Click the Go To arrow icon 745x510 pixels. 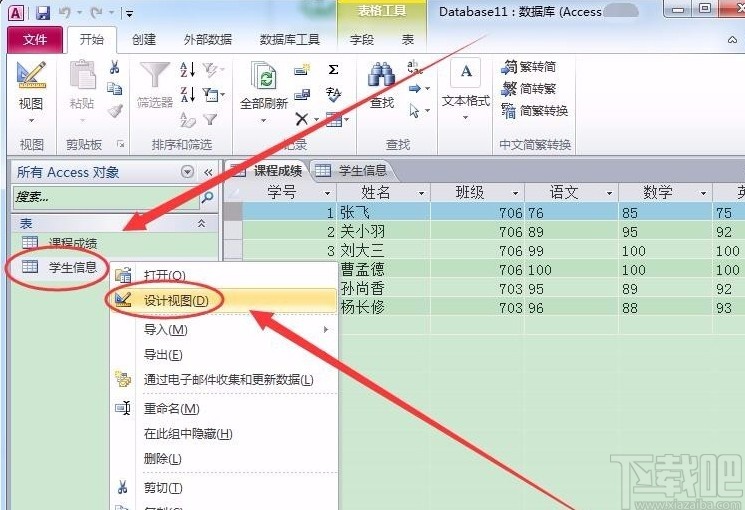tap(415, 88)
